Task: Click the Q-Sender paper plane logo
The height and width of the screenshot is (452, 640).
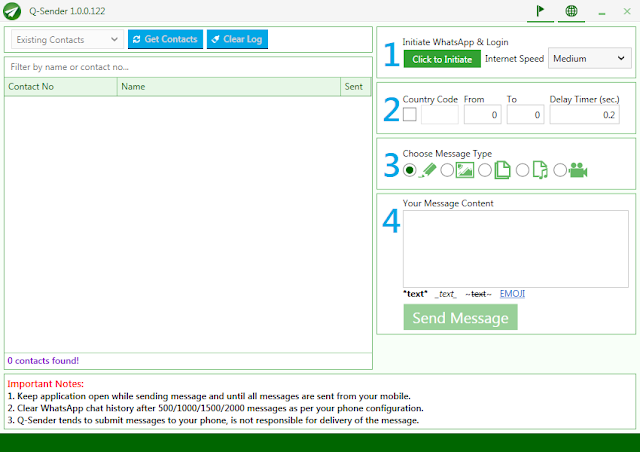Action: pos(12,11)
